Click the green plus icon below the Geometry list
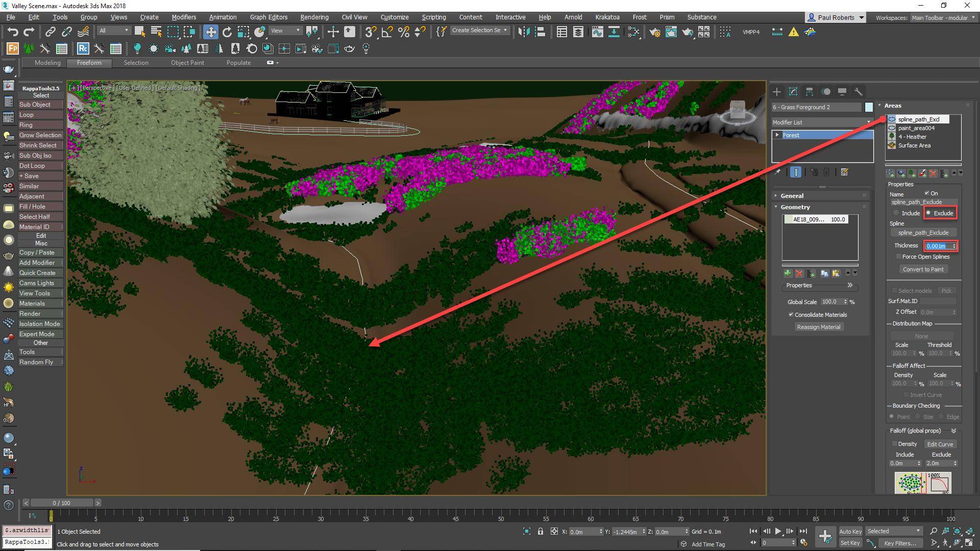The height and width of the screenshot is (551, 980). tap(788, 273)
